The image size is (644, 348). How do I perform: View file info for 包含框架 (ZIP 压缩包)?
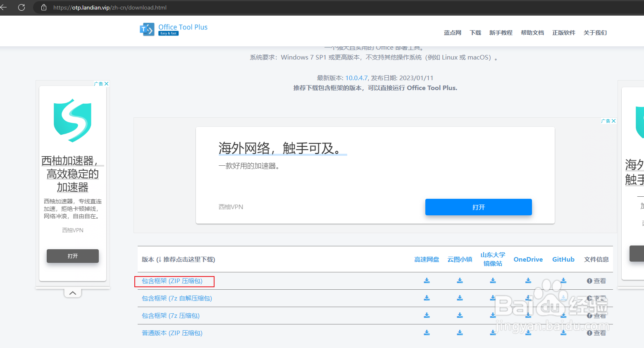click(596, 281)
